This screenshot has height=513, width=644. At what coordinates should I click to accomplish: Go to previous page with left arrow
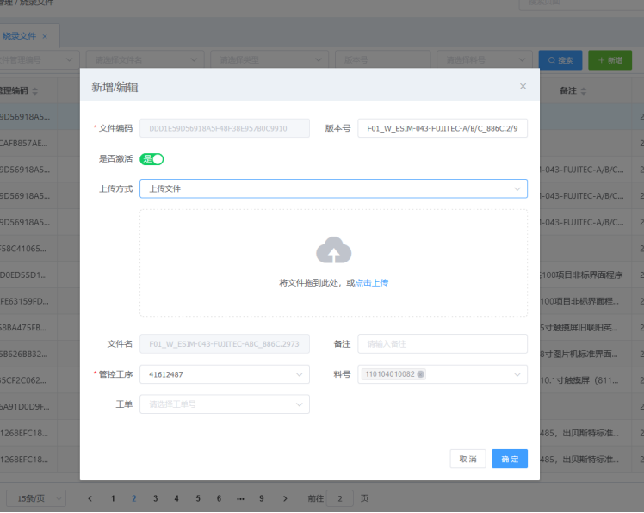(90, 497)
